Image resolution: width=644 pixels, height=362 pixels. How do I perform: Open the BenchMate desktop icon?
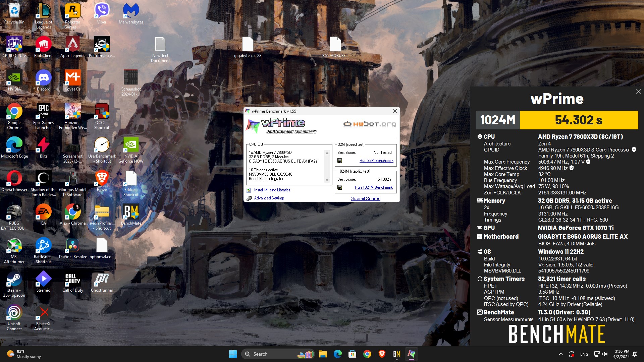click(131, 215)
